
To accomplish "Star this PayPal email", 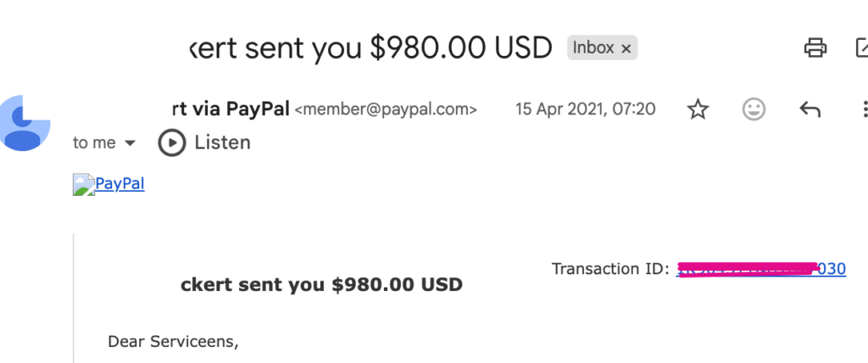I will [698, 109].
